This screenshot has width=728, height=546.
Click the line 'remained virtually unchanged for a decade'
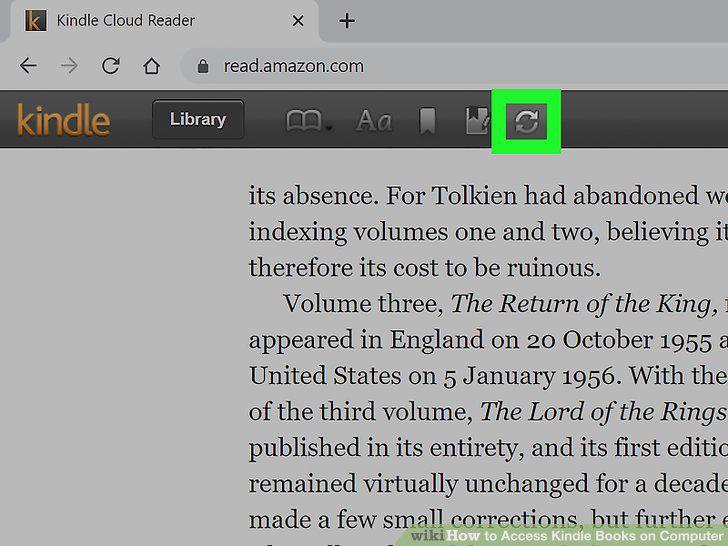488,484
